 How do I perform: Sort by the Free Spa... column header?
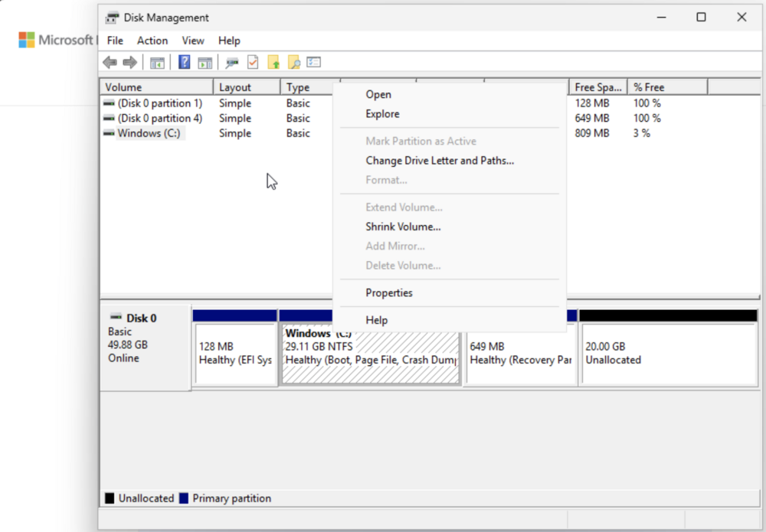pos(598,86)
